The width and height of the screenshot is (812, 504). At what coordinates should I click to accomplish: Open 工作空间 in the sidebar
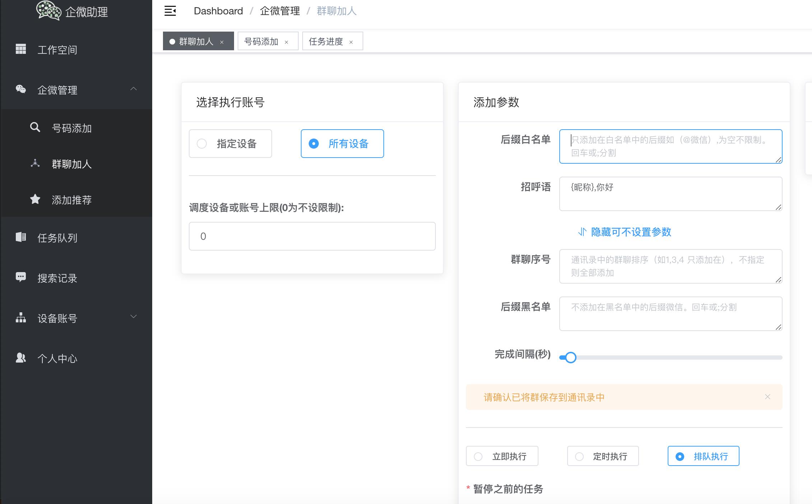point(76,50)
